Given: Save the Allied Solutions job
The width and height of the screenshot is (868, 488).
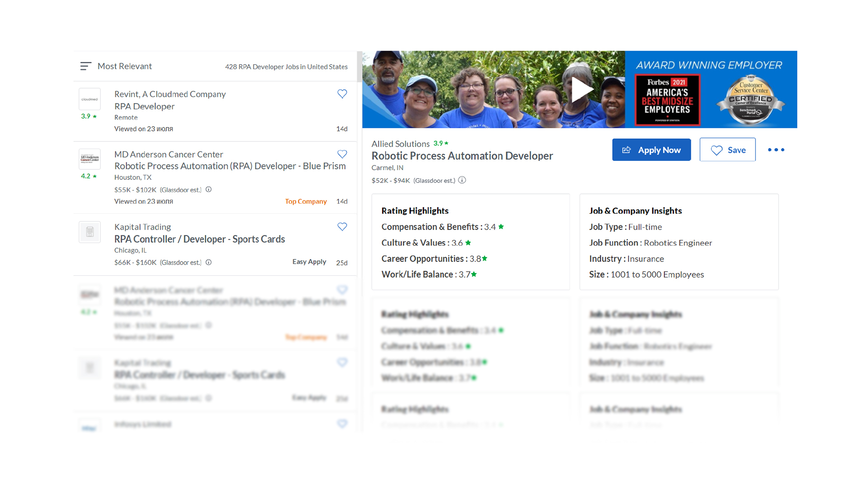Looking at the screenshot, I should 727,150.
